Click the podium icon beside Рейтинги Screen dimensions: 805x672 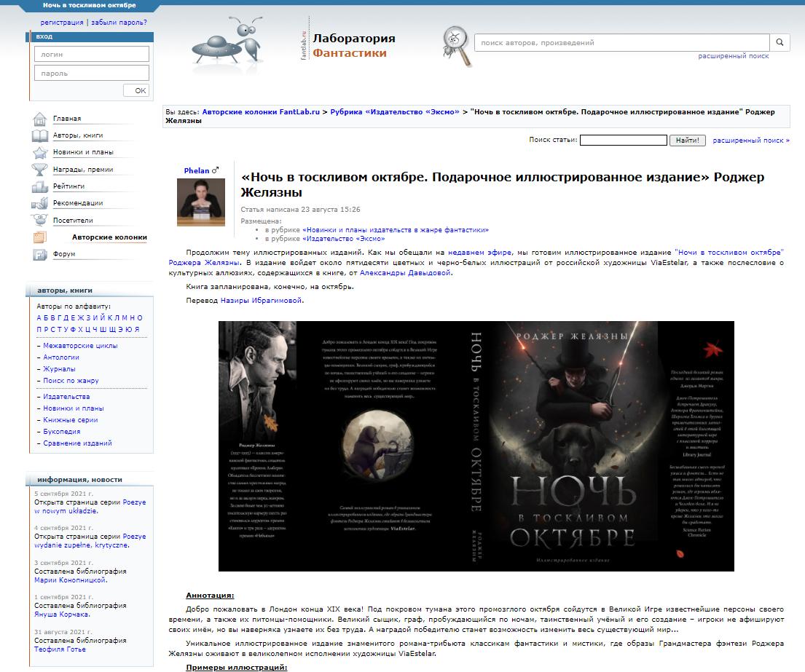click(39, 186)
